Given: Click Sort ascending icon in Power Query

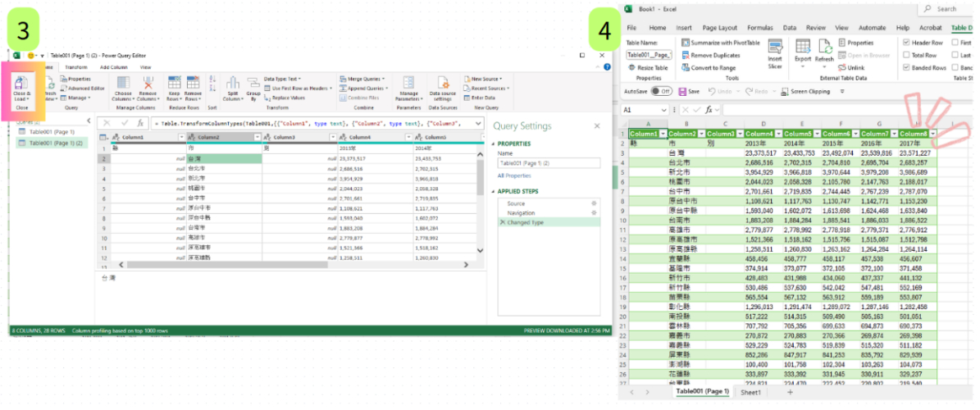Looking at the screenshot, I should [x=212, y=80].
